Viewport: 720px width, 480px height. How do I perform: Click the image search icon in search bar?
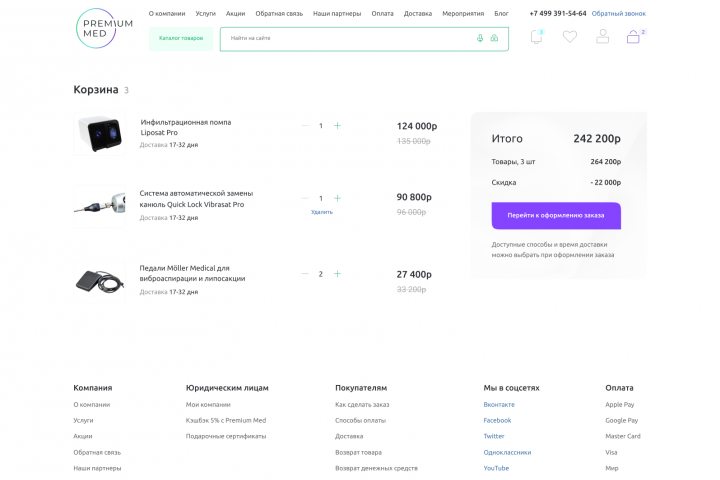[x=494, y=38]
